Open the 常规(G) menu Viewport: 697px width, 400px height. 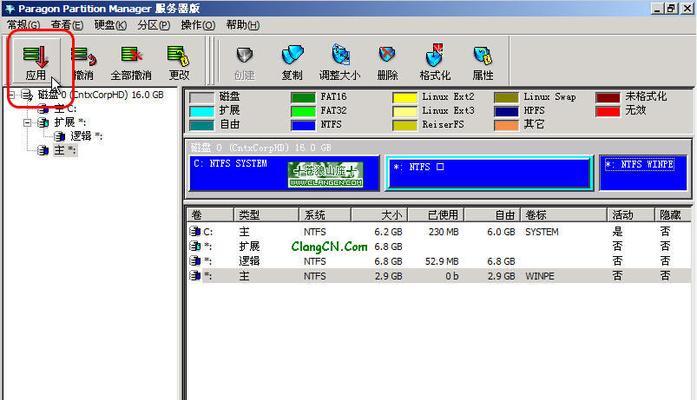(24, 25)
